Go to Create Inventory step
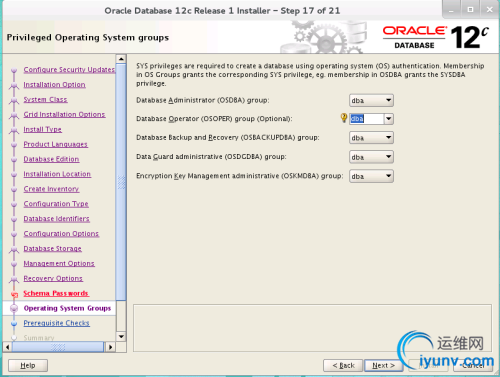 click(x=51, y=189)
